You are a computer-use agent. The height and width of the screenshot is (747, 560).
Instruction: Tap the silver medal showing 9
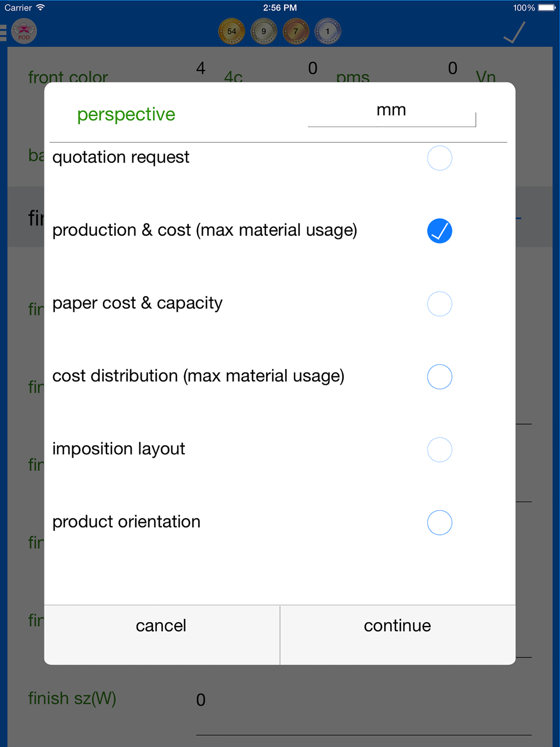(264, 31)
